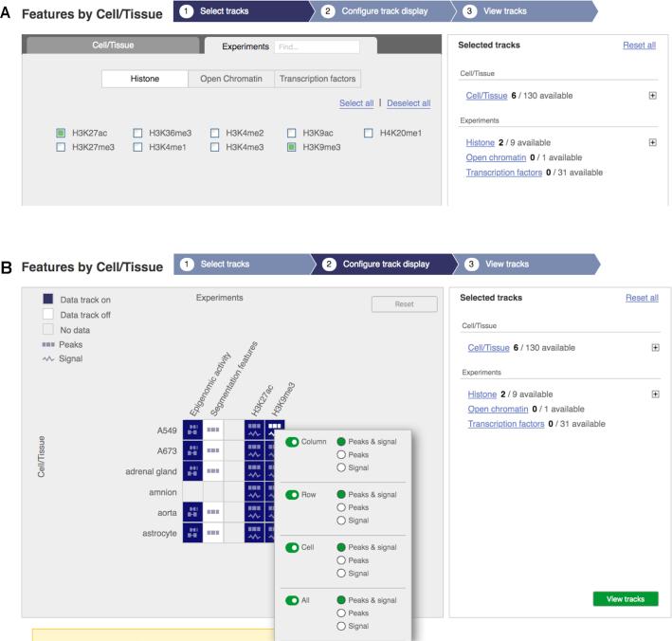Click the Deselect all link
The image size is (672, 641).
(x=409, y=103)
